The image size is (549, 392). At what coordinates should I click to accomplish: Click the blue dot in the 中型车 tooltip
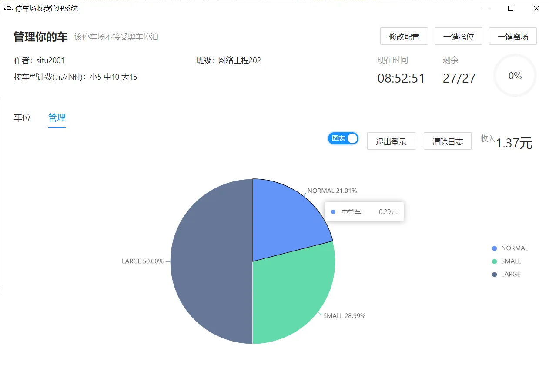click(333, 211)
